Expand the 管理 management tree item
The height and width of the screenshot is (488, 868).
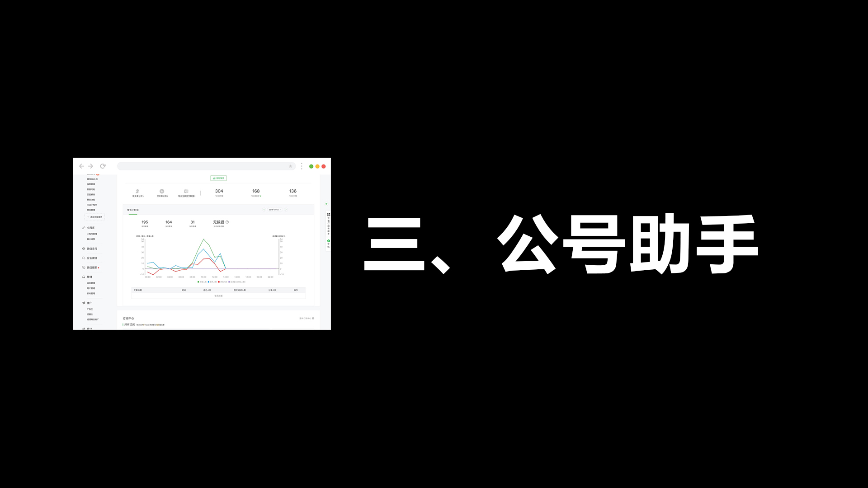click(90, 277)
